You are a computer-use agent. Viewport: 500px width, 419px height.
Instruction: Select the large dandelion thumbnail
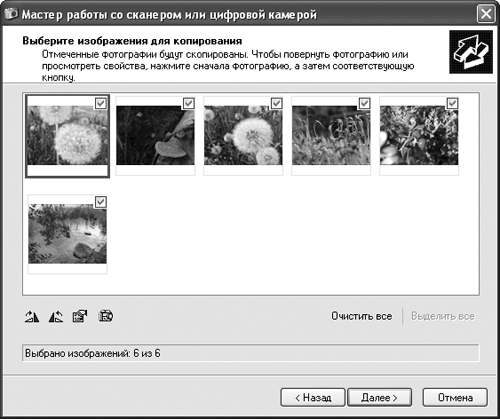(68, 135)
